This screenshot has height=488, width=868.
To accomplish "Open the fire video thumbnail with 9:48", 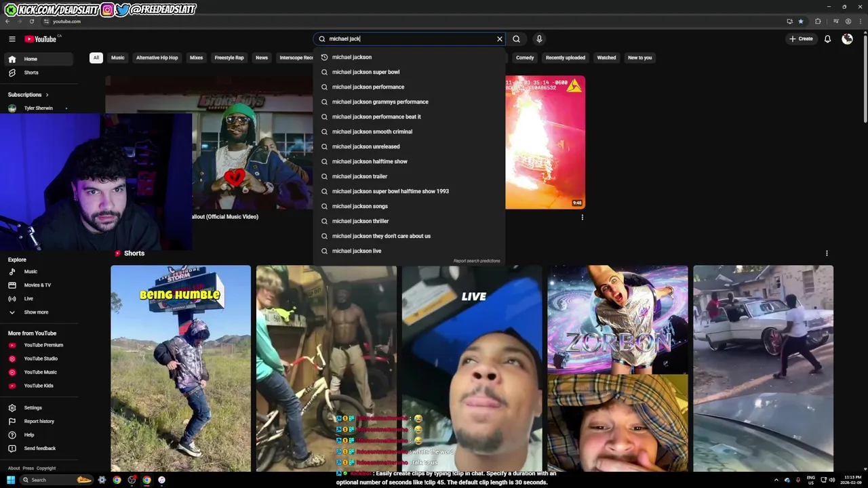I will pyautogui.click(x=545, y=142).
